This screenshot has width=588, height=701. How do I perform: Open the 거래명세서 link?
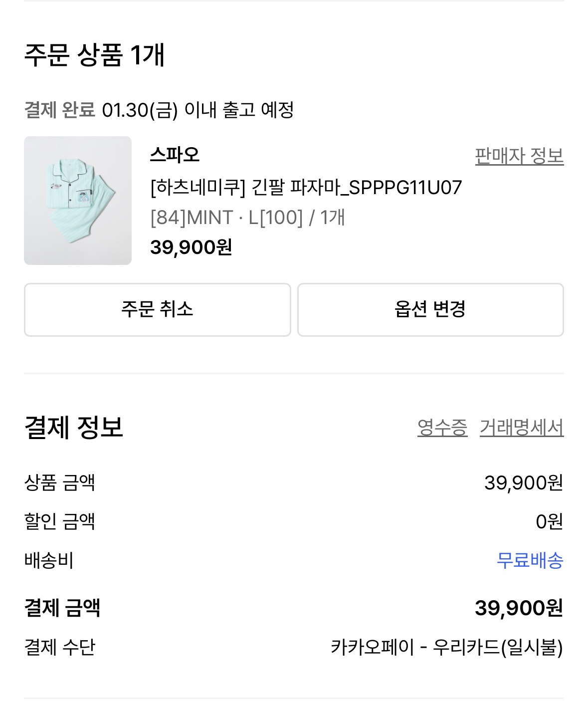[521, 428]
